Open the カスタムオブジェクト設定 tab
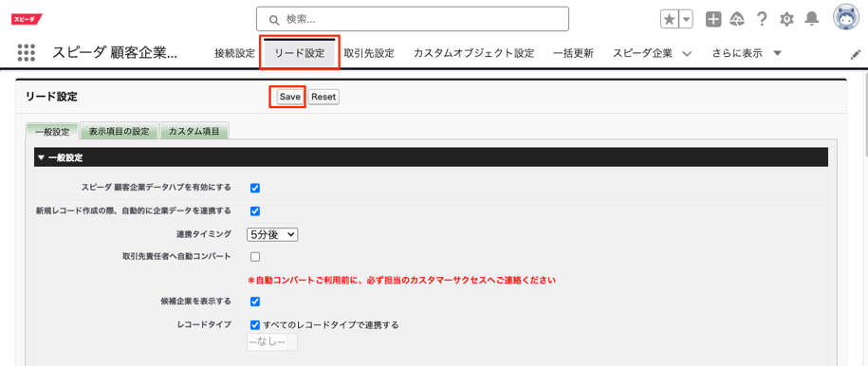This screenshot has height=366, width=868. [474, 54]
